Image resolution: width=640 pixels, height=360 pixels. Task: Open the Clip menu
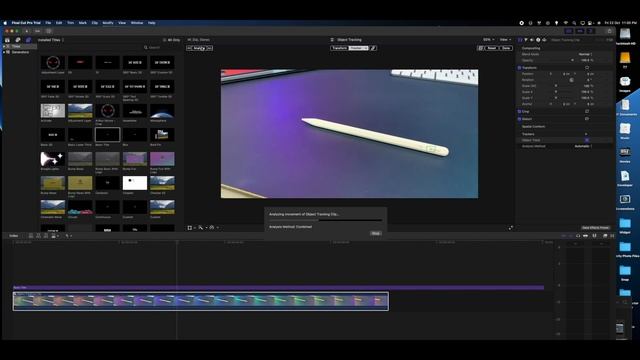(x=95, y=23)
